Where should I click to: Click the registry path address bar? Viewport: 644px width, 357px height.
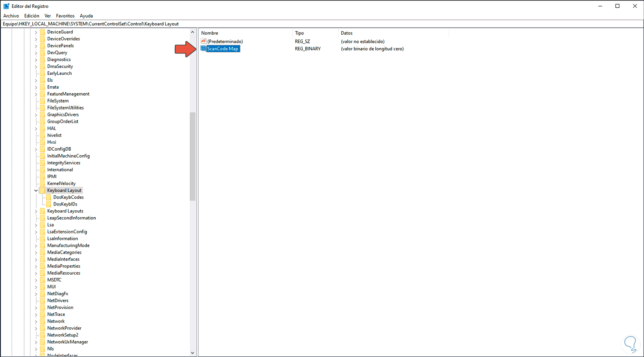pos(322,24)
